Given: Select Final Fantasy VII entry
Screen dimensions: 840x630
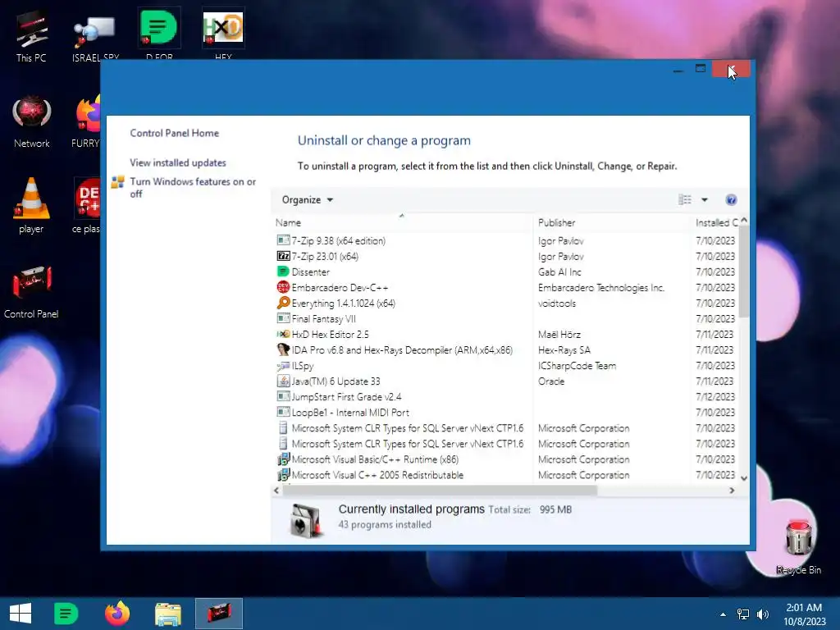Looking at the screenshot, I should pyautogui.click(x=506, y=319).
